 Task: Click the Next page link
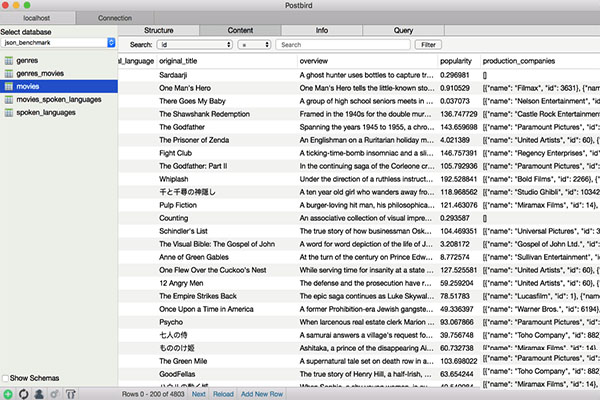199,394
